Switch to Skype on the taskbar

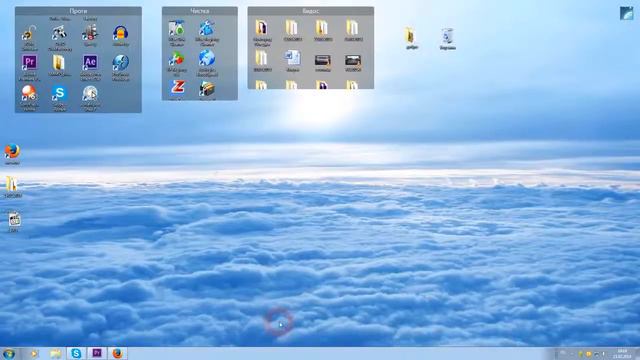[x=76, y=353]
